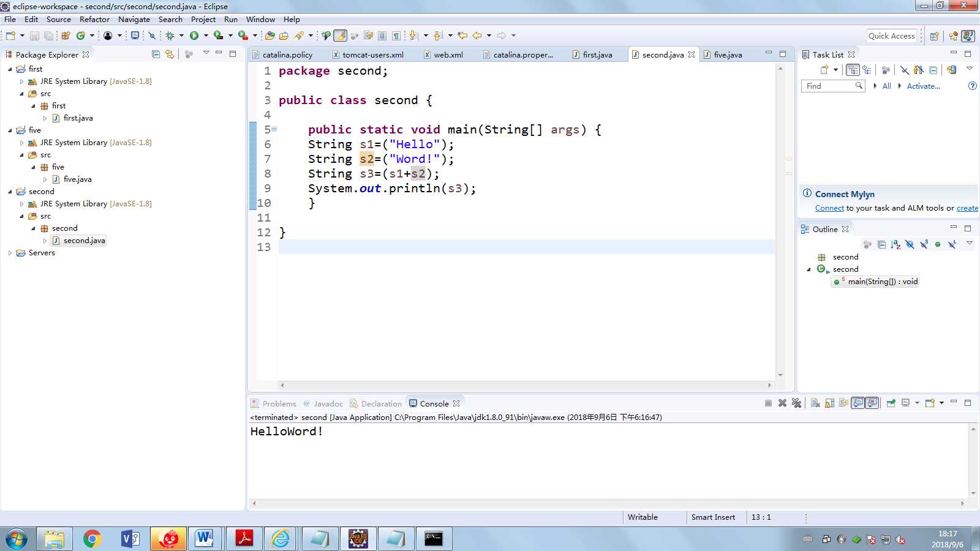980x551 pixels.
Task: Click the Quick Access search field
Action: coord(891,36)
